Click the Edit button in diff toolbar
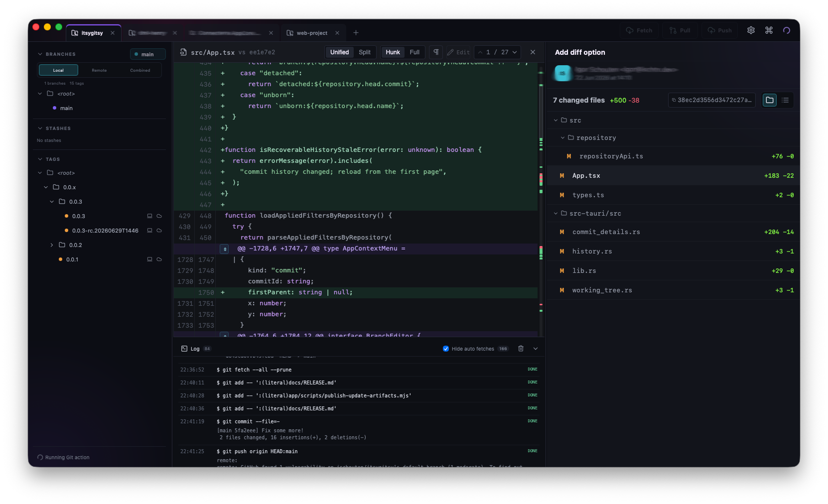Viewport: 828px width, 504px height. pos(458,52)
